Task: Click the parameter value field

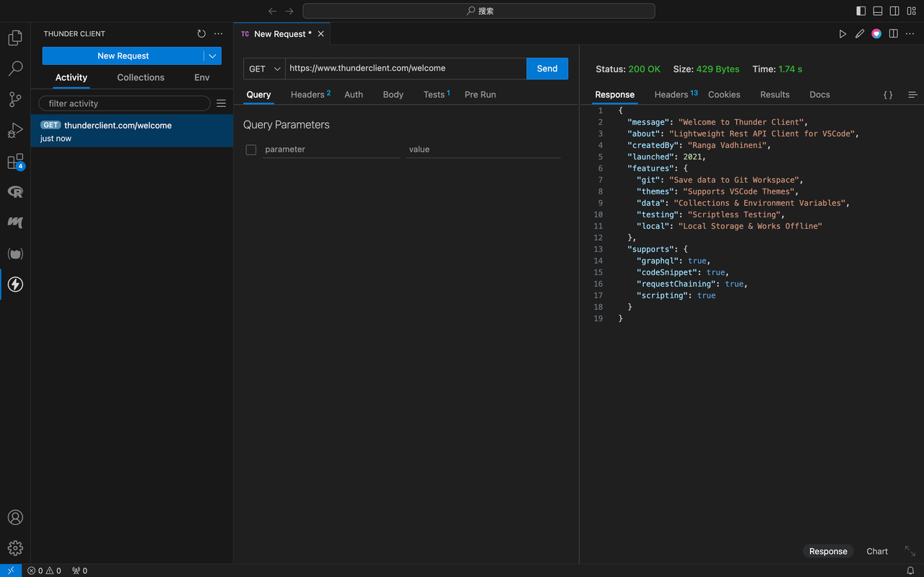Action: pyautogui.click(x=484, y=149)
